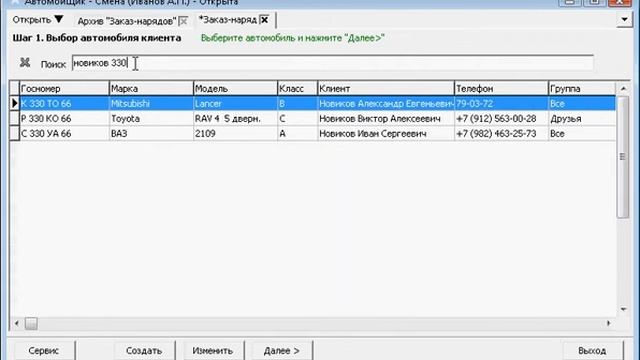This screenshot has height=360, width=640.
Task: Click the row selector for the ВАЗ row
Action: click(14, 133)
